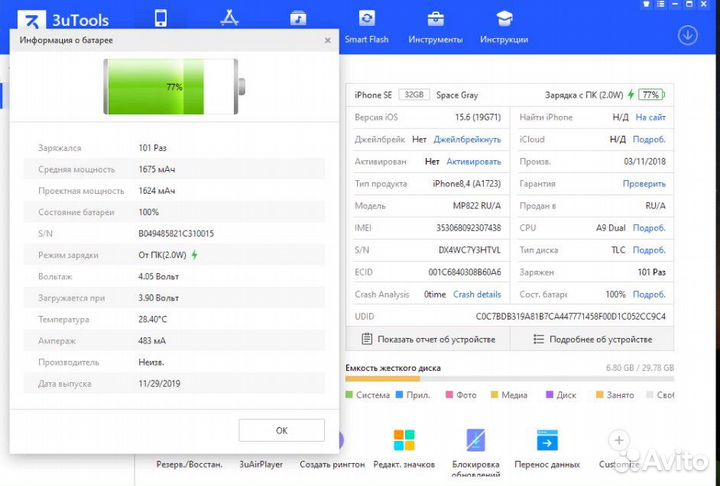Open the Блокировка обновлений tool
This screenshot has width=720, height=486.
coord(476,450)
